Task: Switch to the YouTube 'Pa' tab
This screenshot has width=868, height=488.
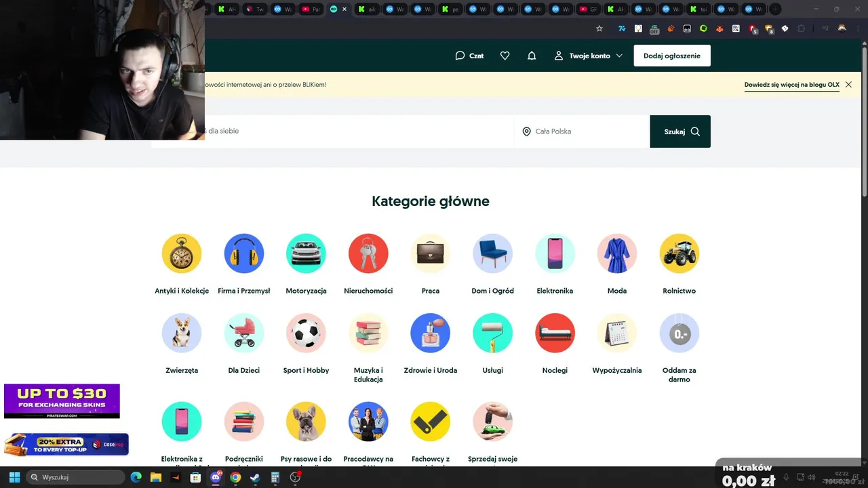Action: pos(311,9)
